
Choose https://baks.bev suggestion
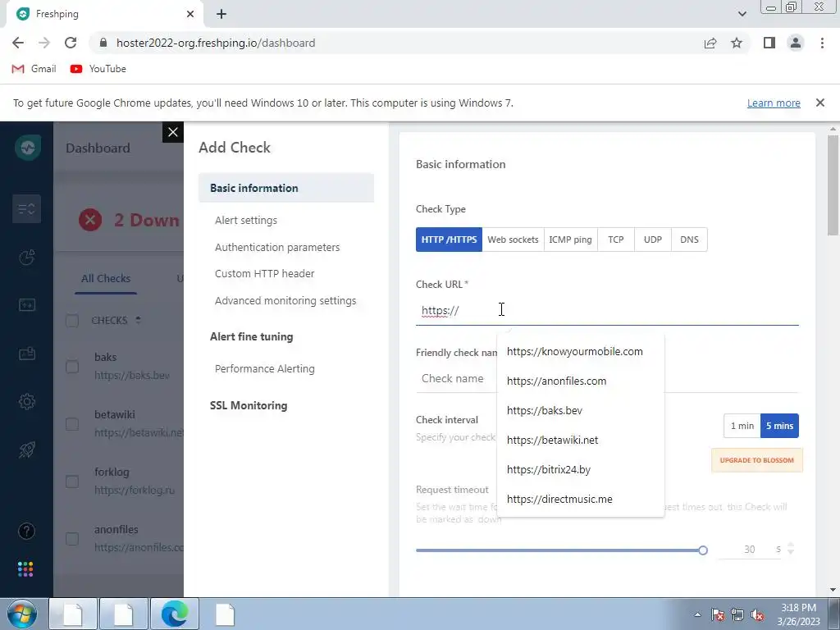[x=581, y=410]
